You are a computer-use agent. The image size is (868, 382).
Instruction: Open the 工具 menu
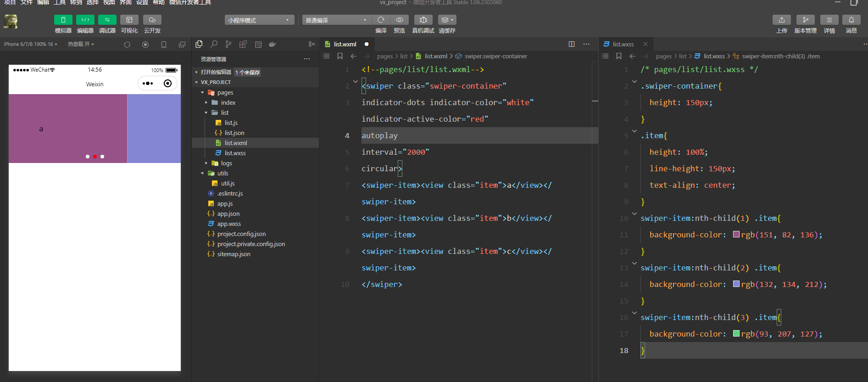coord(60,3)
